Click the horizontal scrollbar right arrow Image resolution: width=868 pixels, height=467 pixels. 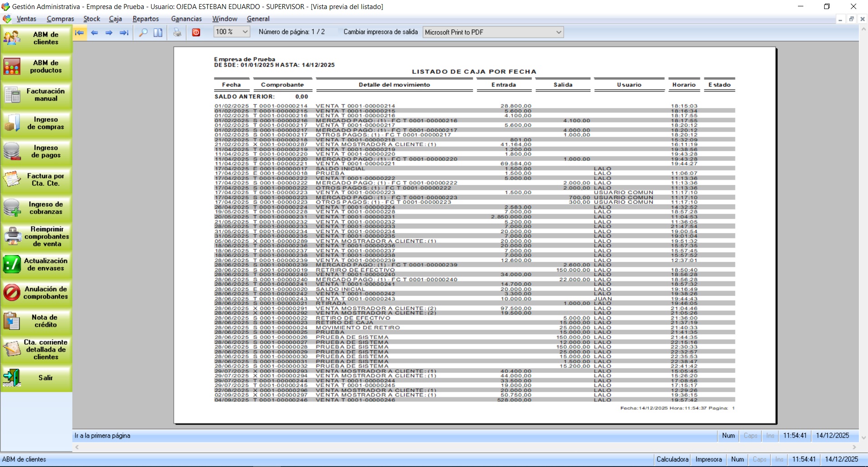pyautogui.click(x=854, y=447)
